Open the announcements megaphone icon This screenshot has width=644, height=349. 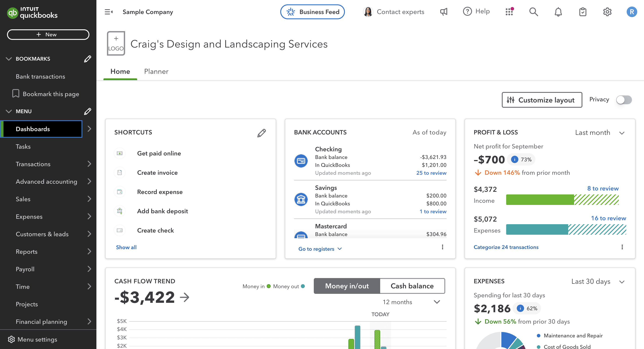444,12
